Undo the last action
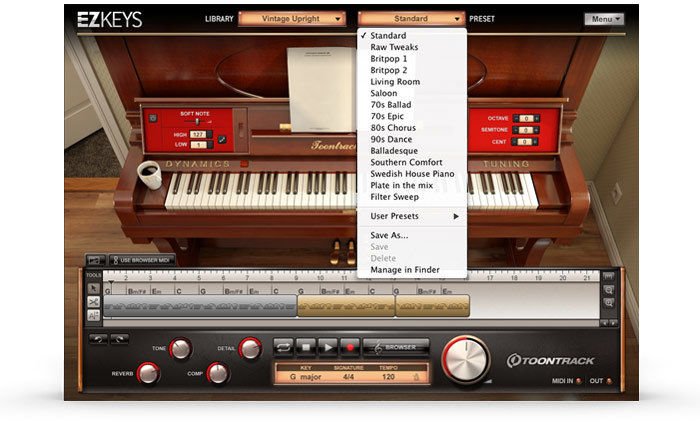 pyautogui.click(x=98, y=339)
